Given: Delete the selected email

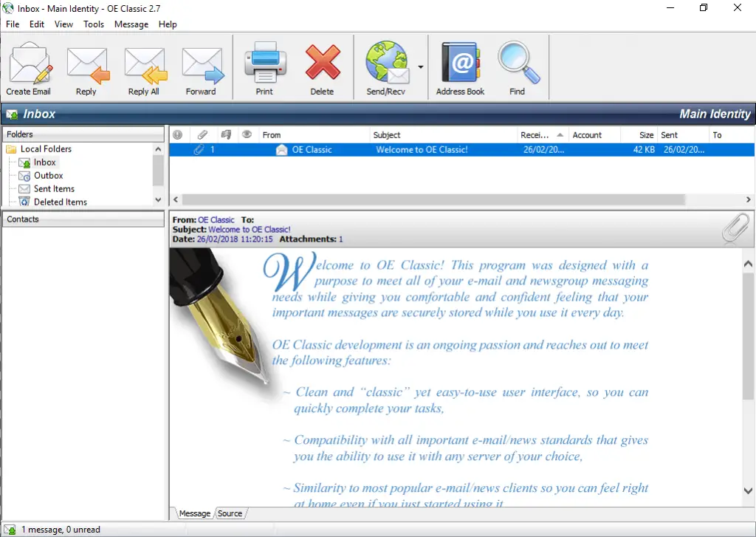Looking at the screenshot, I should click(323, 66).
